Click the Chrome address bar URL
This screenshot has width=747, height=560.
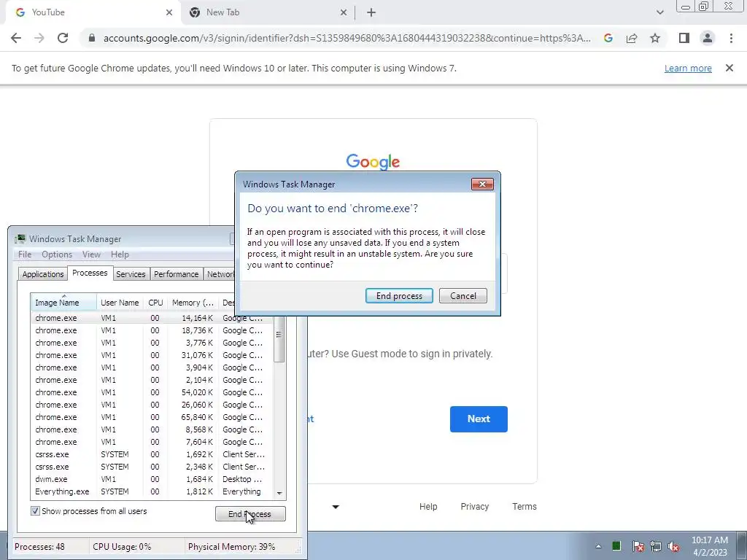coord(347,38)
